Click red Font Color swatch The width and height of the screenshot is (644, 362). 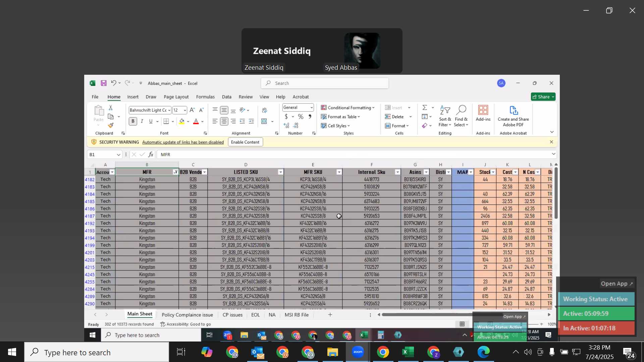pyautogui.click(x=196, y=121)
